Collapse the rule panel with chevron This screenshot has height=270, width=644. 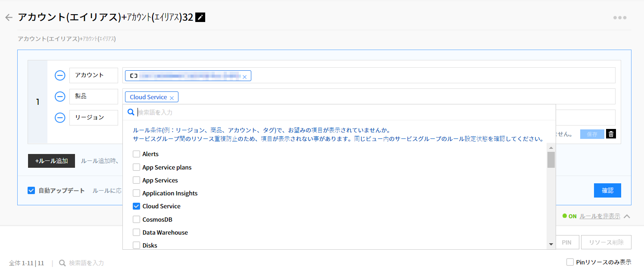pyautogui.click(x=627, y=216)
